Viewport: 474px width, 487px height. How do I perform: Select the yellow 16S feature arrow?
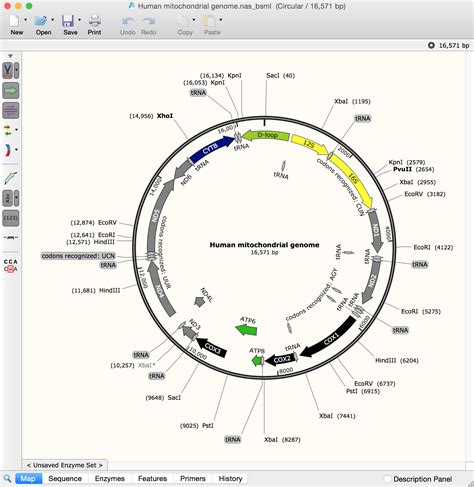(351, 181)
